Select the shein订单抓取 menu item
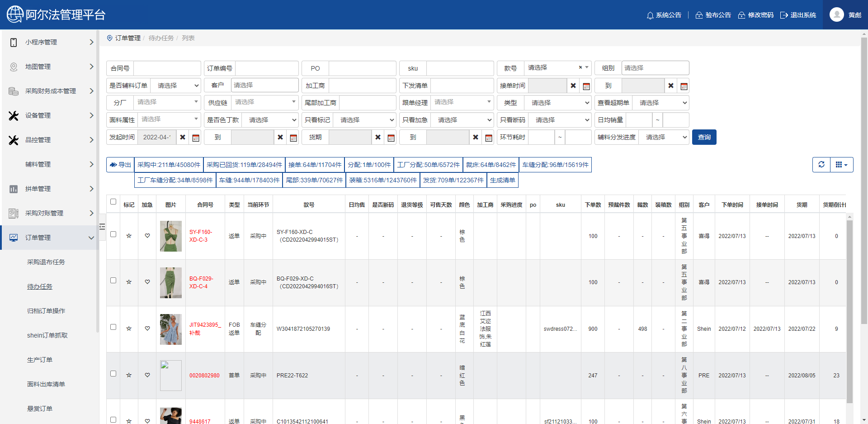This screenshot has width=868, height=424. click(47, 335)
